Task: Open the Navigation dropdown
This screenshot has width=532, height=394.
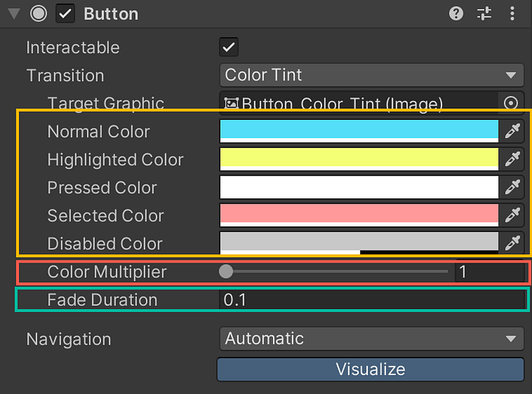Action: point(370,339)
